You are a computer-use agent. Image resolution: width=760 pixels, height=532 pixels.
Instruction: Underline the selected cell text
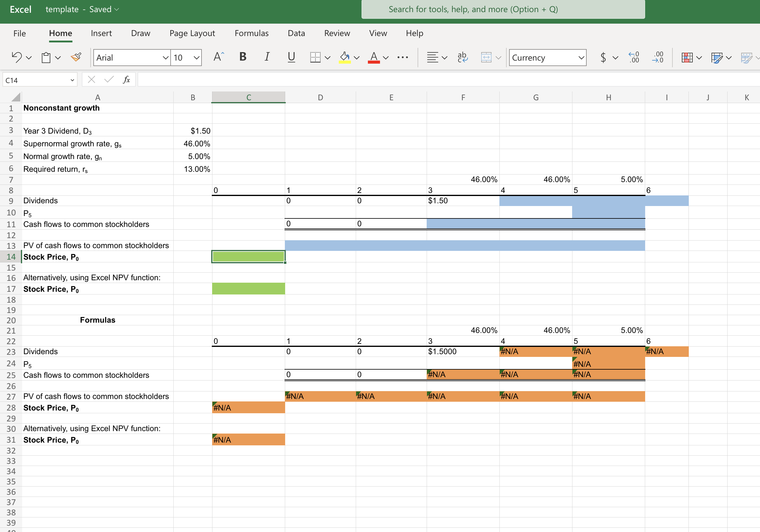tap(291, 57)
